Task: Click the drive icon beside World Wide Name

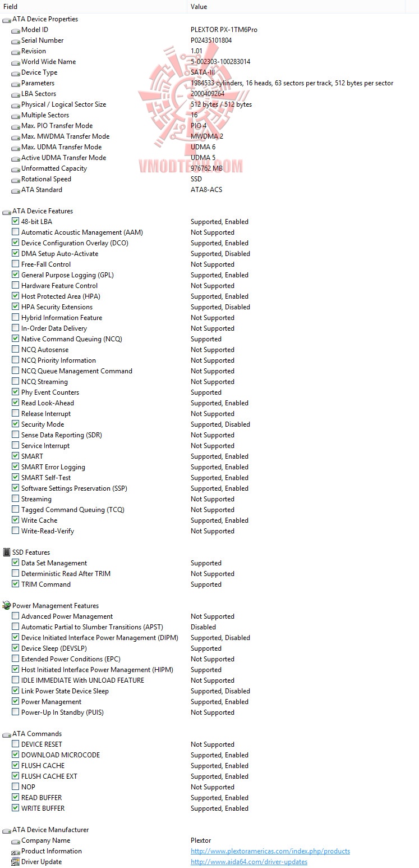Action: [x=15, y=62]
